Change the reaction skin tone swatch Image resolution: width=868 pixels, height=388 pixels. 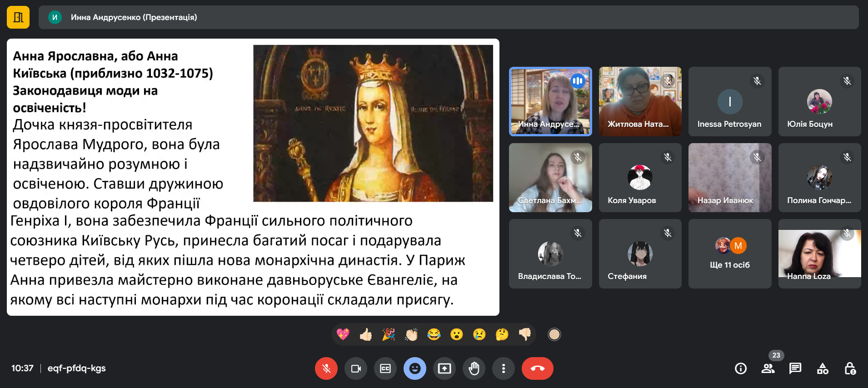554,335
